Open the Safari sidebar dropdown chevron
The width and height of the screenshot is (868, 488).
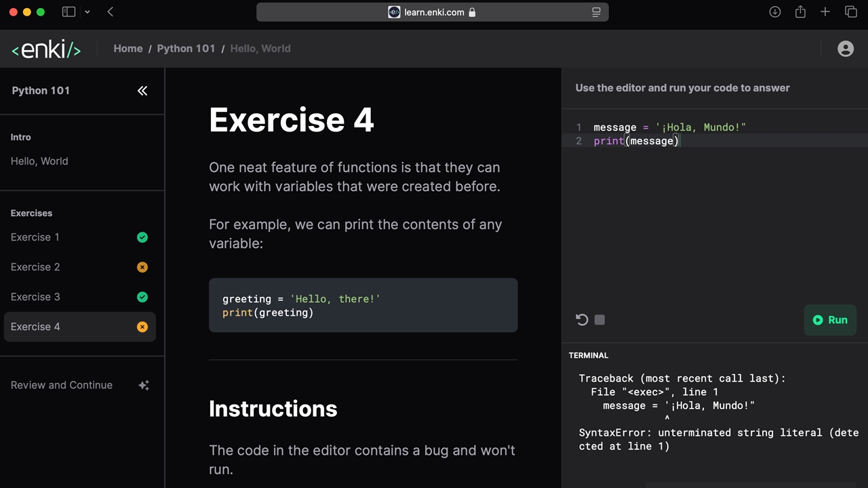(87, 12)
